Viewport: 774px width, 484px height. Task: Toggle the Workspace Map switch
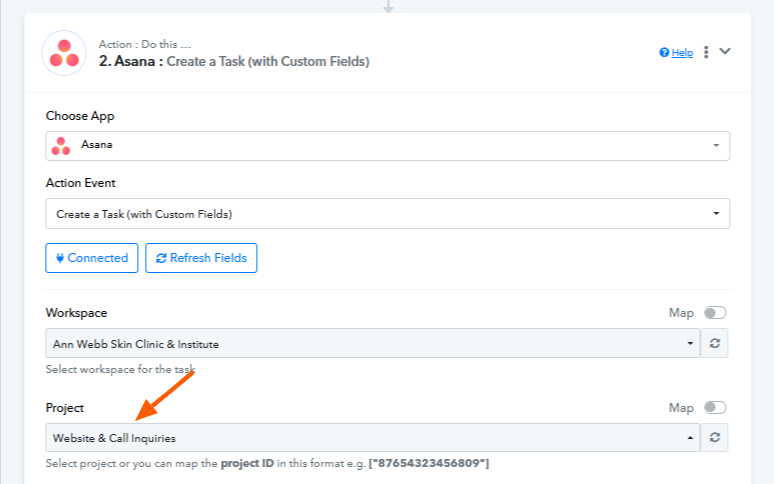(x=715, y=313)
